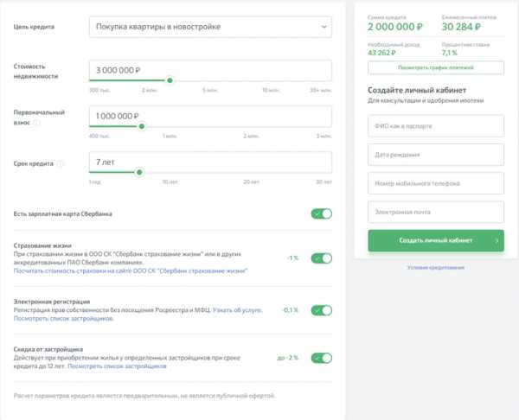
Task: Switch off Скидка от застройщика toggle
Action: click(321, 357)
